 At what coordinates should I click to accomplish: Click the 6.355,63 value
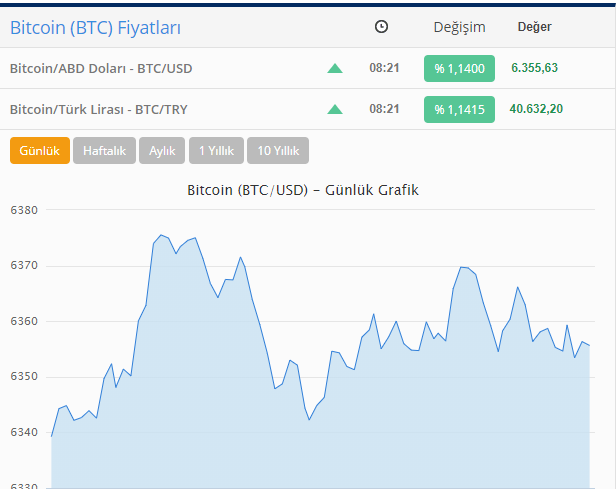point(534,68)
